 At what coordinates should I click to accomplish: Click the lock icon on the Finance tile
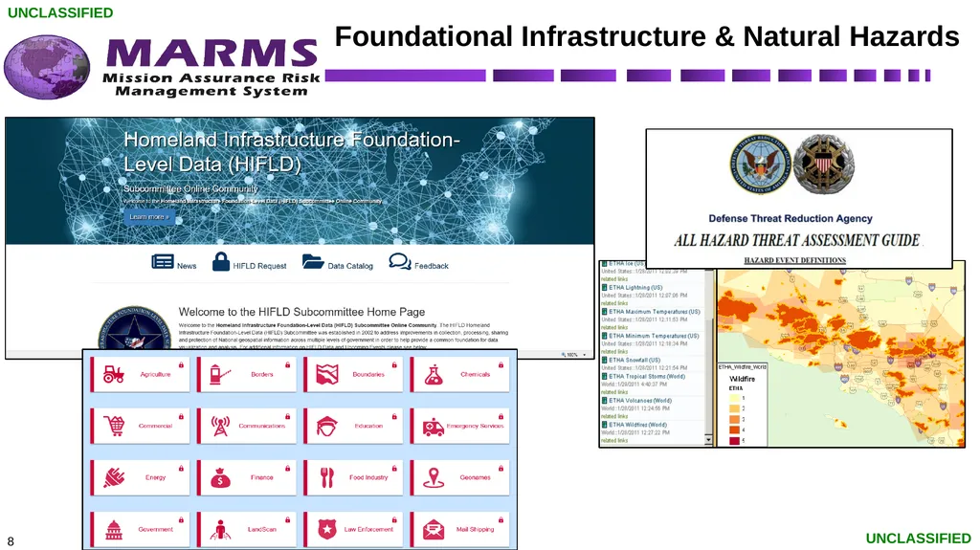288,468
